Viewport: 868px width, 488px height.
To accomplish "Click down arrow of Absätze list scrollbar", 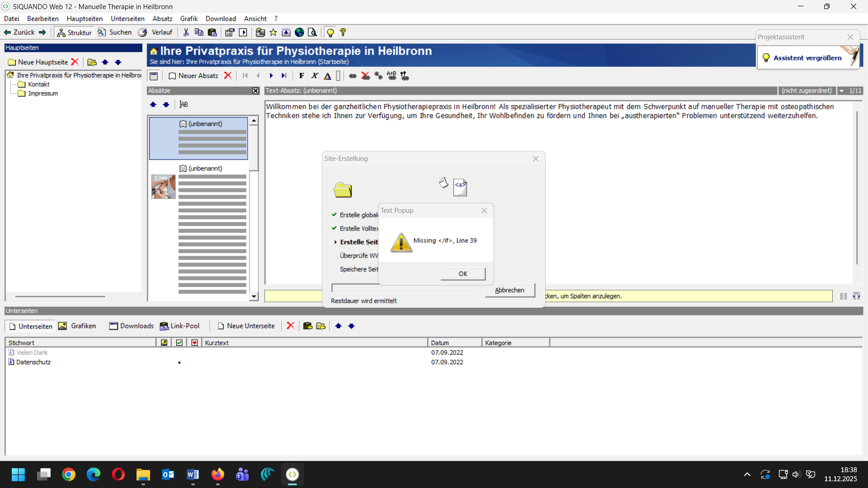I will [254, 296].
